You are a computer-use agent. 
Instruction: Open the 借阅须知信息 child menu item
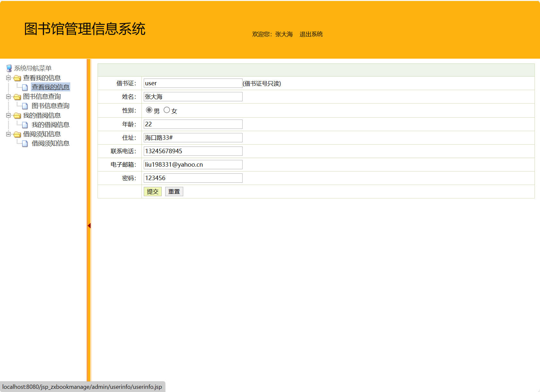(x=50, y=143)
